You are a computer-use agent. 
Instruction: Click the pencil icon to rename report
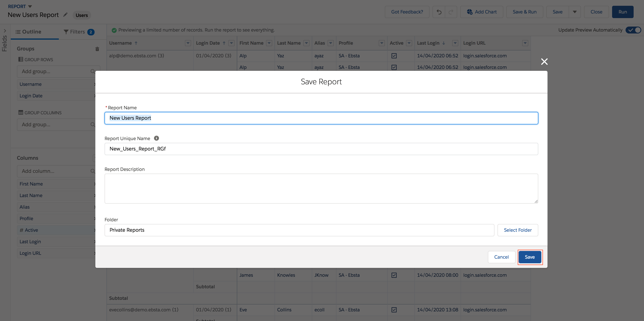click(x=65, y=15)
